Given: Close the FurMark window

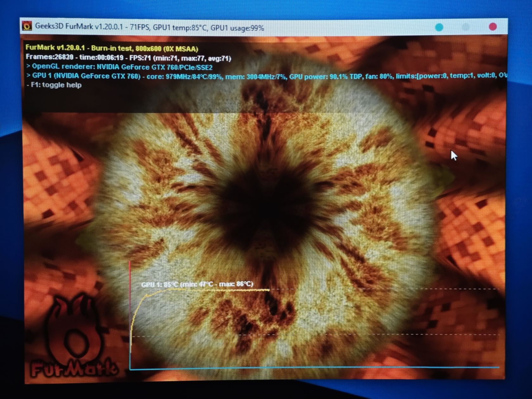Looking at the screenshot, I should [x=492, y=27].
